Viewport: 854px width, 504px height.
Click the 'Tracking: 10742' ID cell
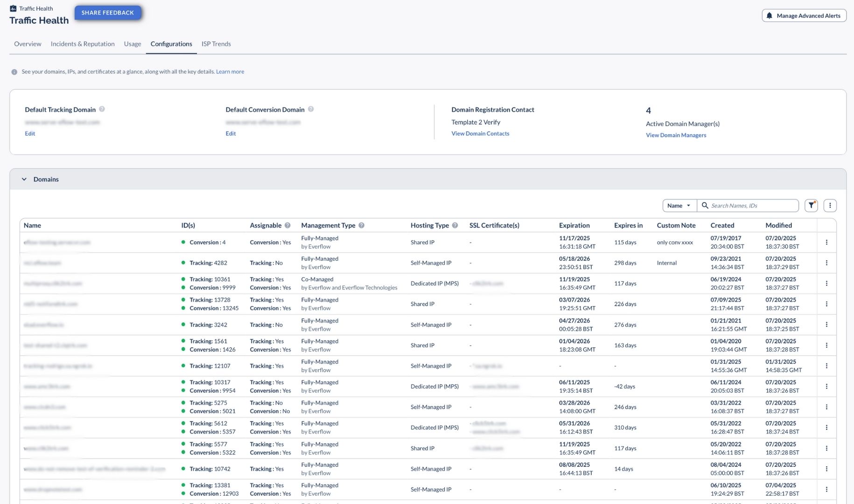(210, 469)
